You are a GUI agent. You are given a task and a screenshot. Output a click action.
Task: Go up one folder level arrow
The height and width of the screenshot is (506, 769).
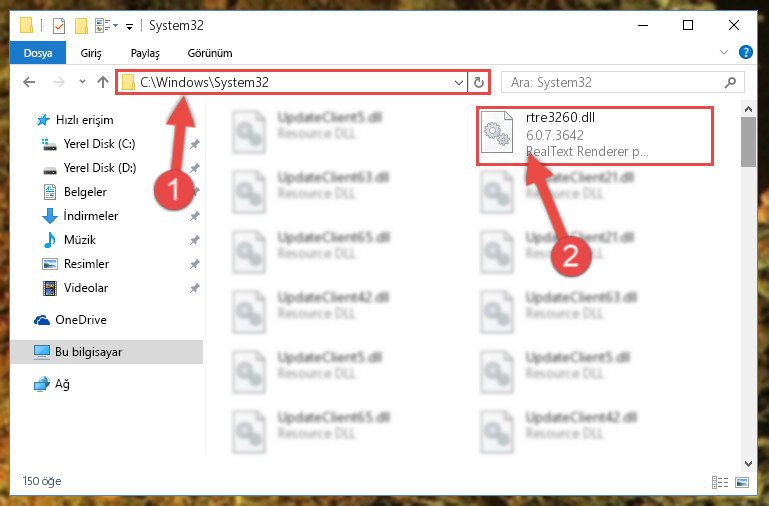coord(103,82)
